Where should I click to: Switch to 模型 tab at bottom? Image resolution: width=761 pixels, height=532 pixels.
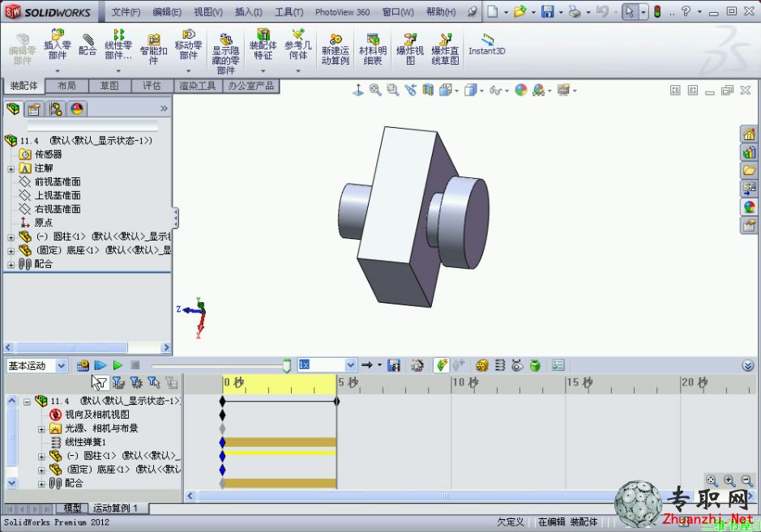pyautogui.click(x=72, y=508)
